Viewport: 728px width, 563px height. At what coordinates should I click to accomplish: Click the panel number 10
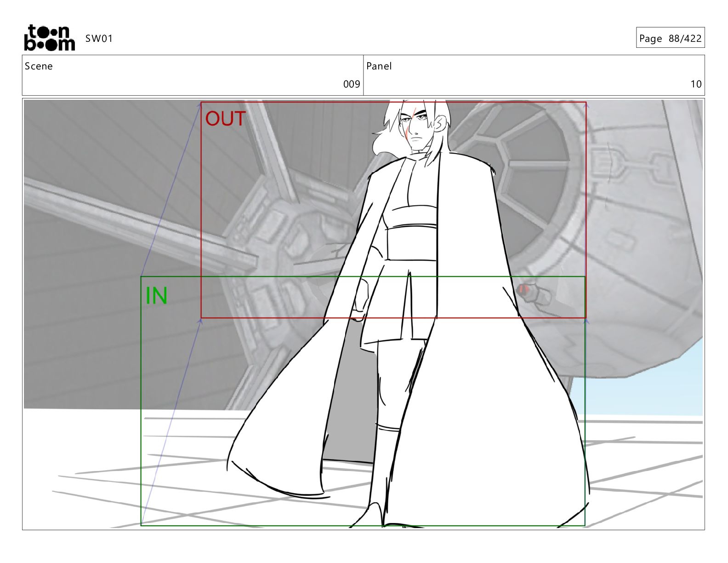[x=696, y=84]
